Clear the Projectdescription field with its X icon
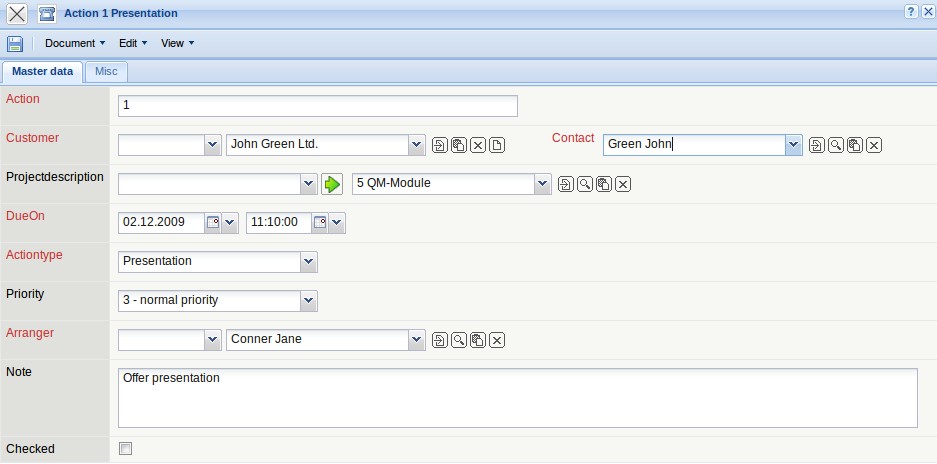The height and width of the screenshot is (464, 937). [x=623, y=184]
